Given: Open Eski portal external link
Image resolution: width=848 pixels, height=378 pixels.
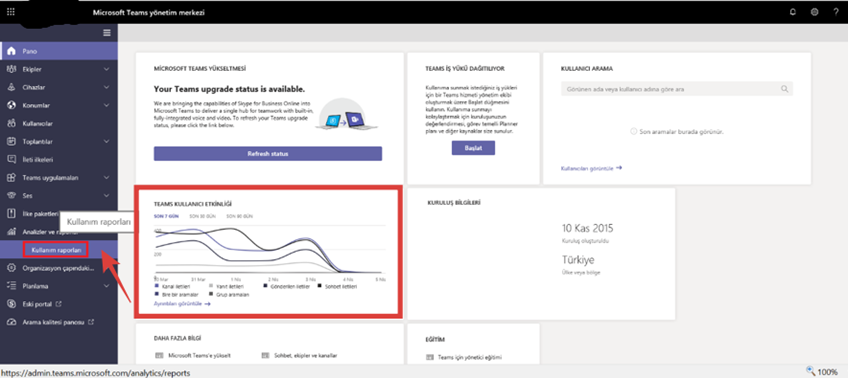Looking at the screenshot, I should tap(42, 304).
